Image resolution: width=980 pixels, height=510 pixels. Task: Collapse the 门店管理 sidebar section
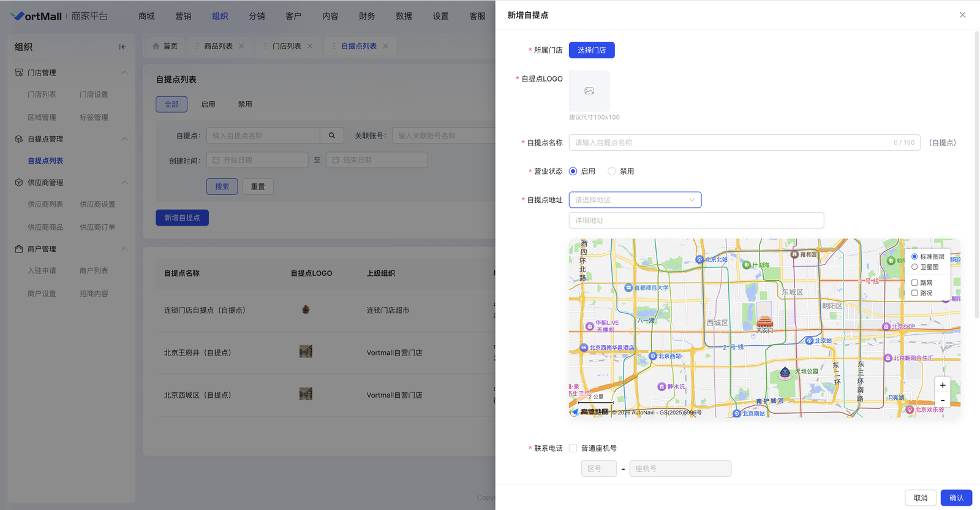coord(124,72)
